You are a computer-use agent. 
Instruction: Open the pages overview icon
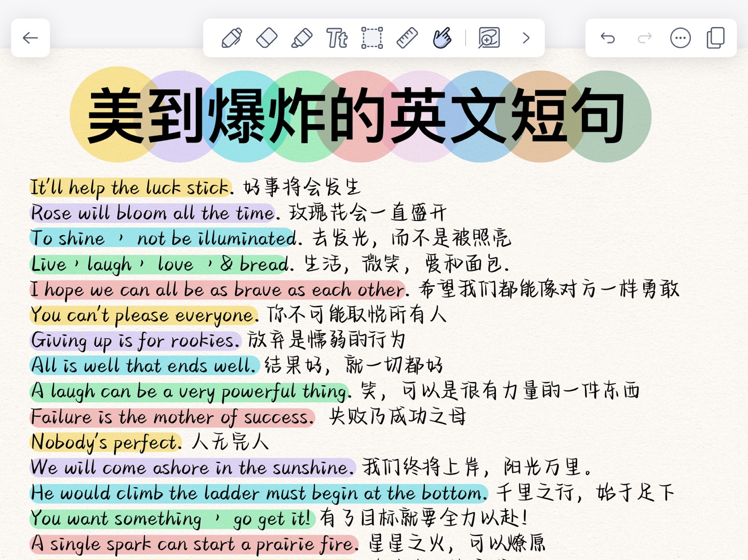(716, 38)
